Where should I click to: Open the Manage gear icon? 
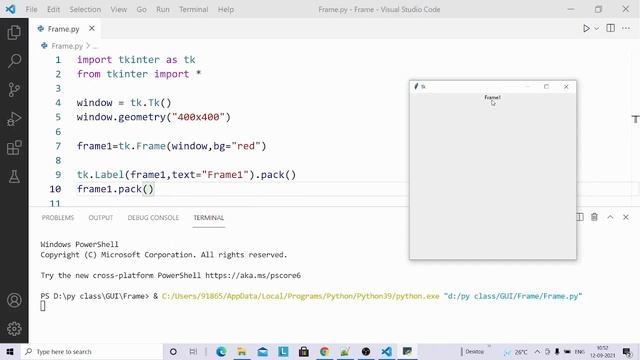[x=14, y=329]
